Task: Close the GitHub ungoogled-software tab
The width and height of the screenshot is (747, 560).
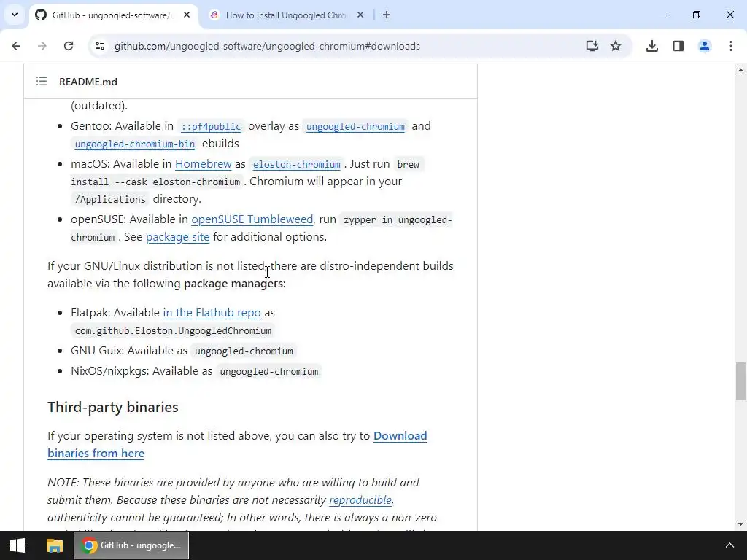Action: point(187,15)
